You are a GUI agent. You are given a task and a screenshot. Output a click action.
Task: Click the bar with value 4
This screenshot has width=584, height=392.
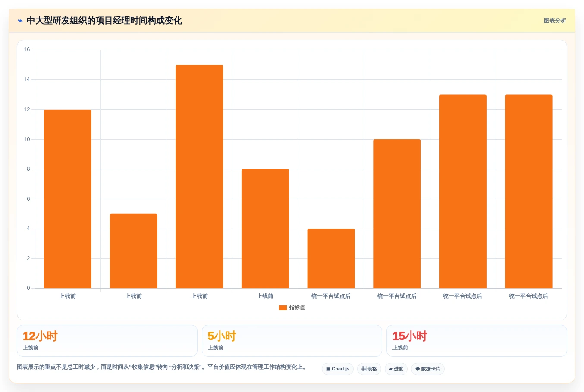point(331,258)
